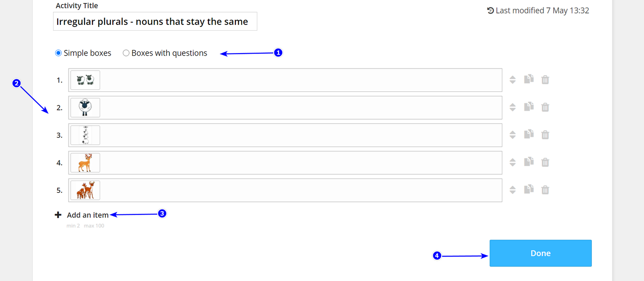Click the reorder arrows for item 5
The image size is (644, 281).
pos(513,190)
